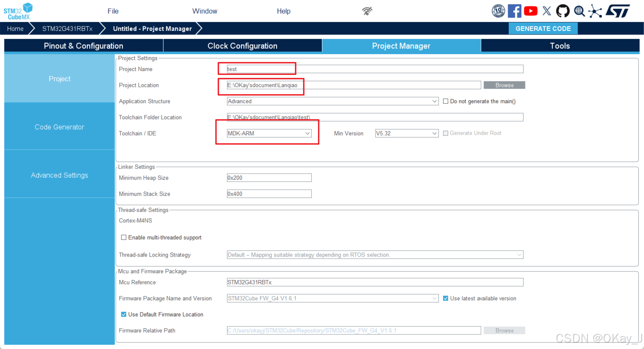Image resolution: width=644 pixels, height=349 pixels.
Task: Click the Minimum Stack Size field
Action: click(269, 194)
